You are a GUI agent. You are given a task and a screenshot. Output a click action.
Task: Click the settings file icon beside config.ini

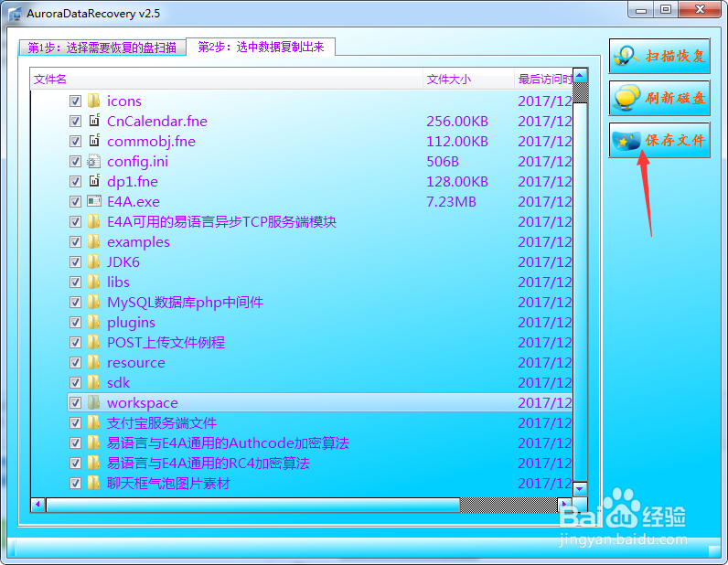pyautogui.click(x=94, y=161)
